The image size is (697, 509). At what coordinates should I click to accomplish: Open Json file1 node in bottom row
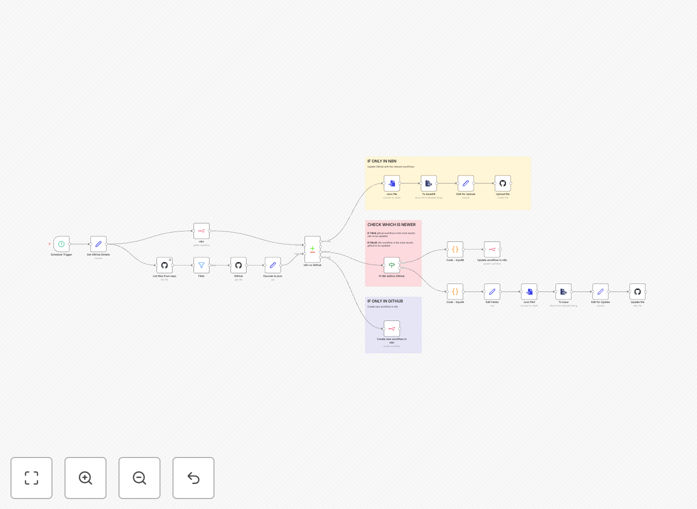(x=529, y=292)
